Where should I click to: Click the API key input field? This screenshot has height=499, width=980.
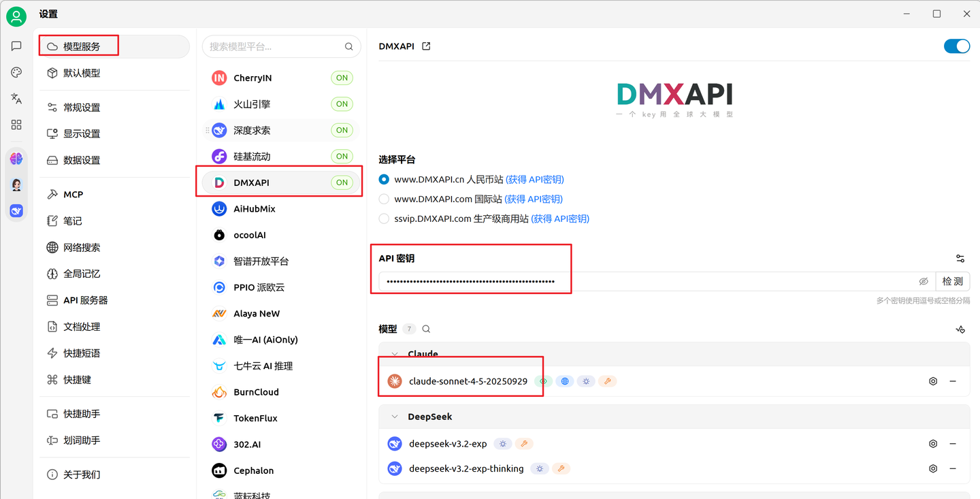(x=612, y=281)
